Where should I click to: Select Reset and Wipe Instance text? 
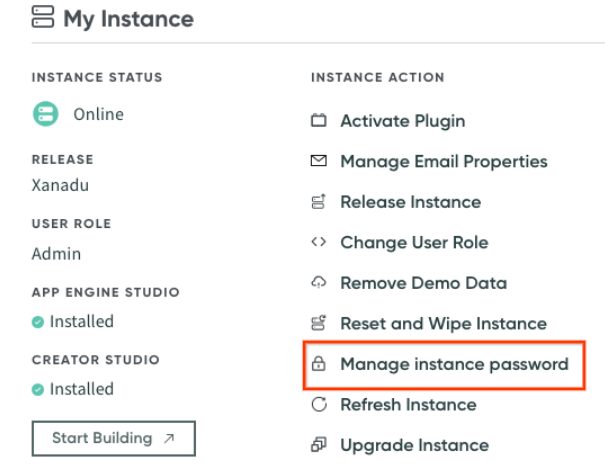pos(443,323)
